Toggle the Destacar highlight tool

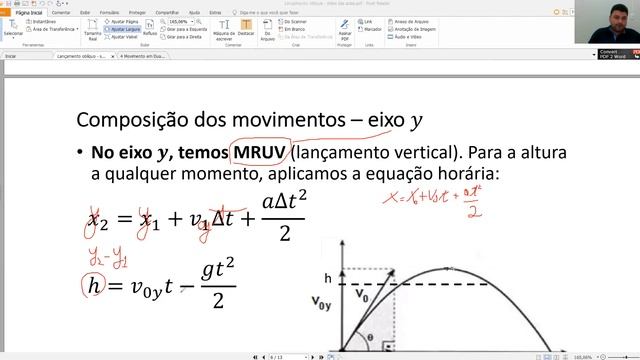(x=246, y=28)
